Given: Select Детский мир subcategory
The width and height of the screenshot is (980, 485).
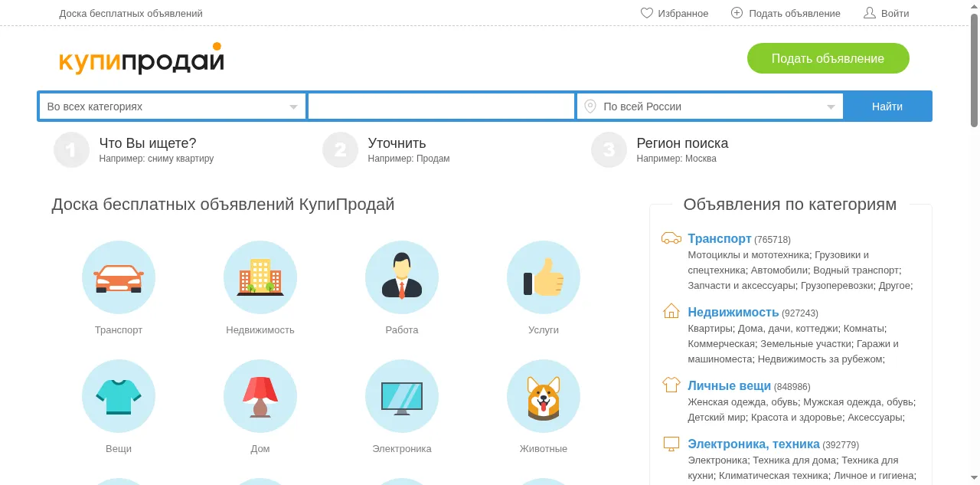Looking at the screenshot, I should 716,417.
